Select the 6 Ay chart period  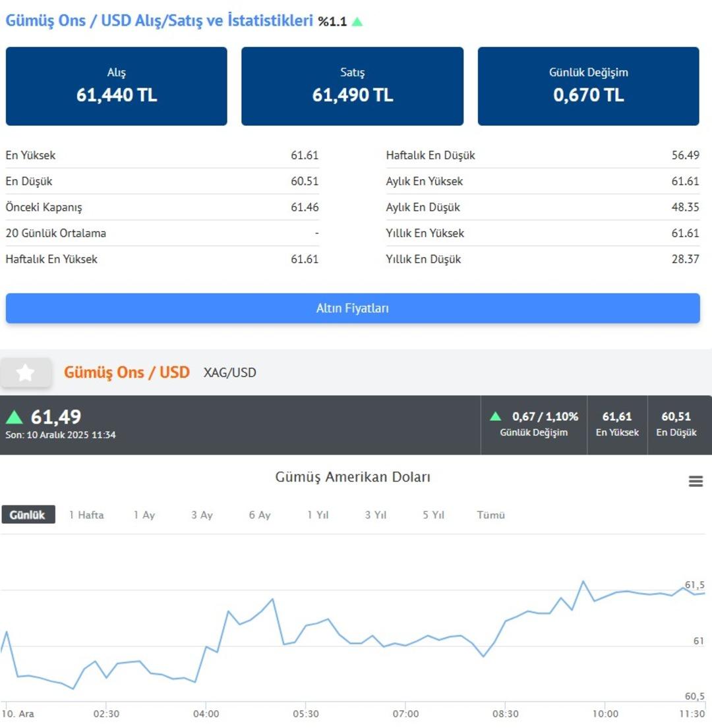click(260, 515)
